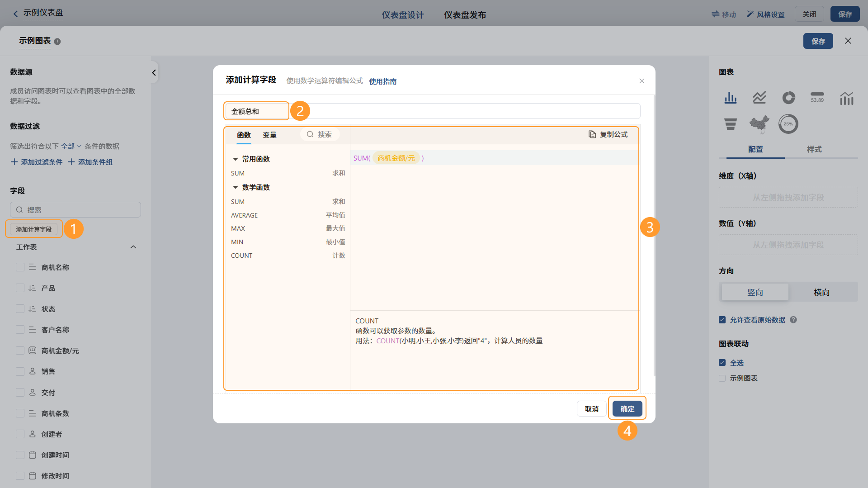868x488 pixels.
Task: Switch to the 变量 tab in dialog
Action: click(270, 135)
